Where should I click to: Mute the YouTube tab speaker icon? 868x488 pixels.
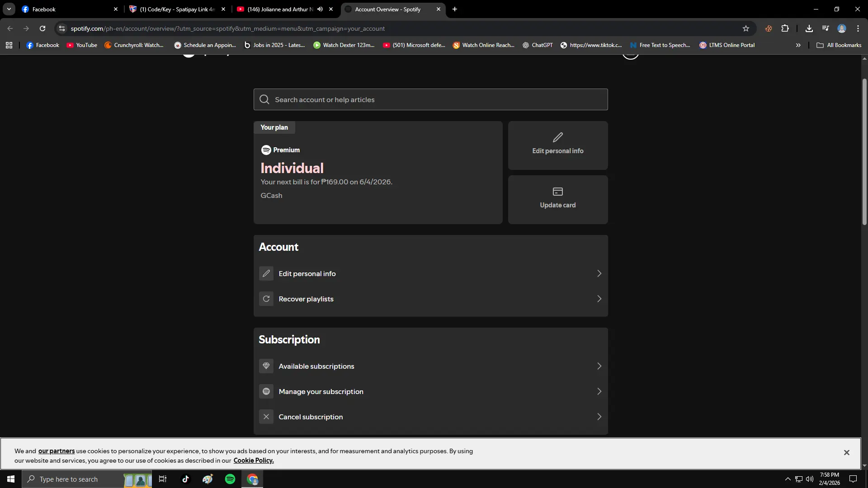(320, 9)
